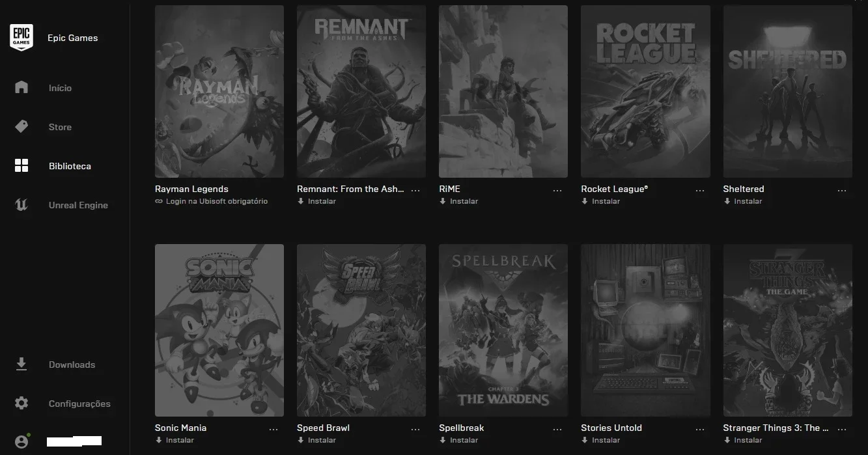Open the three-dot menu for Sheltered
This screenshot has width=868, height=455.
tap(842, 191)
